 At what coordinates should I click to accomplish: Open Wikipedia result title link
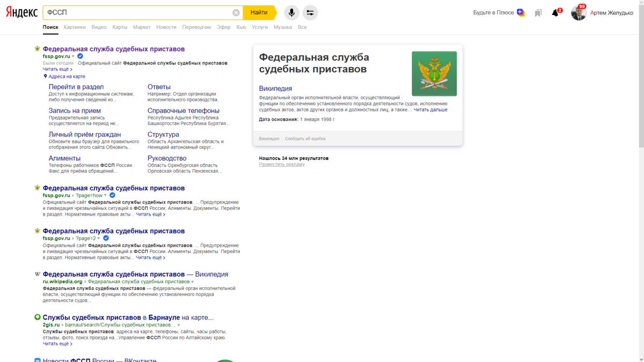point(135,274)
